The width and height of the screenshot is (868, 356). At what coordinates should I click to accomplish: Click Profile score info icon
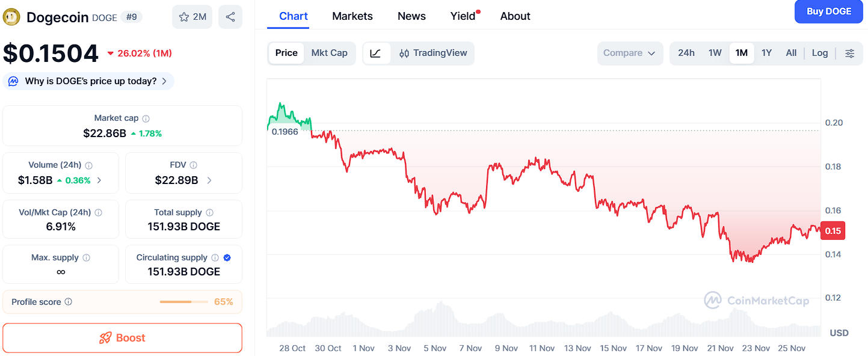(69, 302)
